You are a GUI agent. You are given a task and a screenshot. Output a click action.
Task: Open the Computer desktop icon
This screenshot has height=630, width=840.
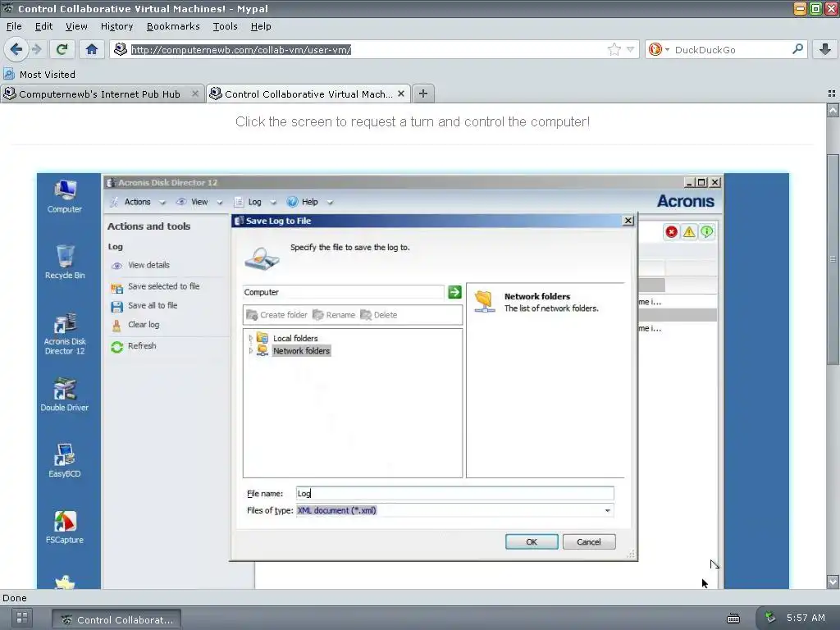pos(64,197)
